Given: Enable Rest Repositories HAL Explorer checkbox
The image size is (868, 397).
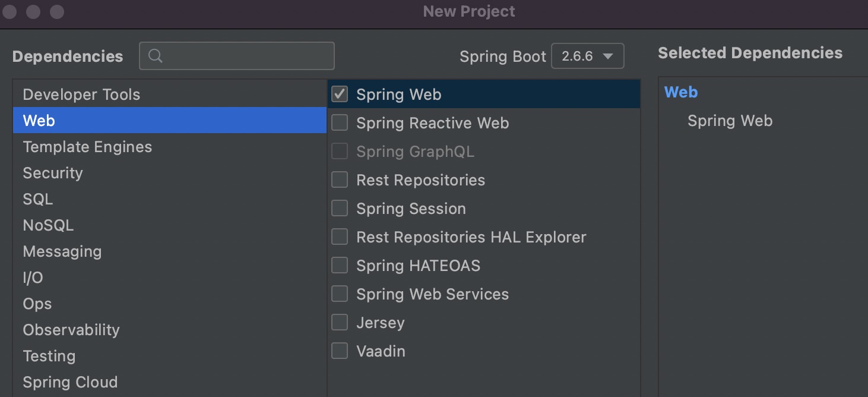Looking at the screenshot, I should point(340,237).
